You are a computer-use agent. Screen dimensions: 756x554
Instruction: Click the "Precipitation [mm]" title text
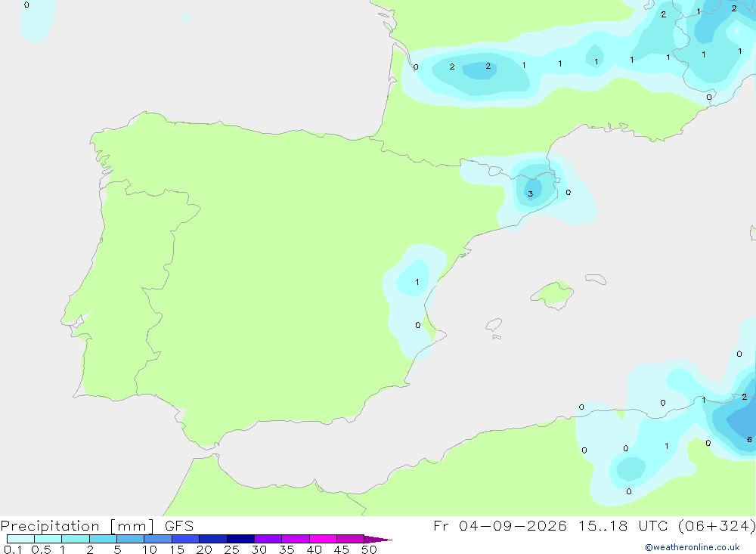(78, 525)
